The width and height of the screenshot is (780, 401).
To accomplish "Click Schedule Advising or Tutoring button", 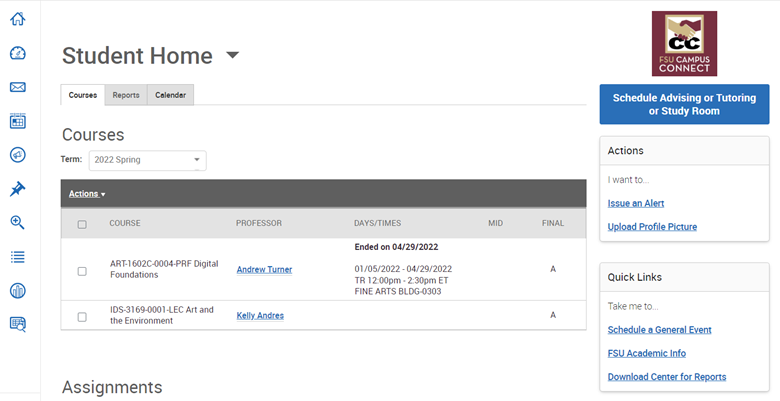I will pos(684,104).
